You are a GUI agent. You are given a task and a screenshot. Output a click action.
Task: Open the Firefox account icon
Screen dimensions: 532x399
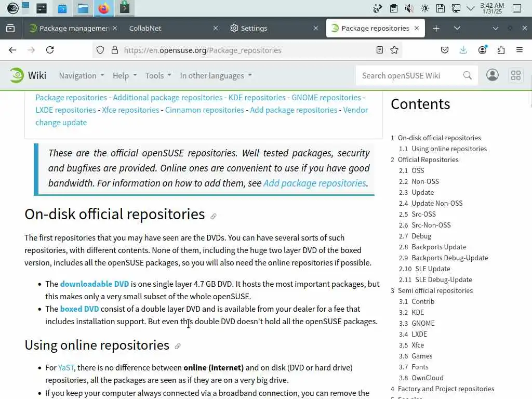[x=482, y=50]
